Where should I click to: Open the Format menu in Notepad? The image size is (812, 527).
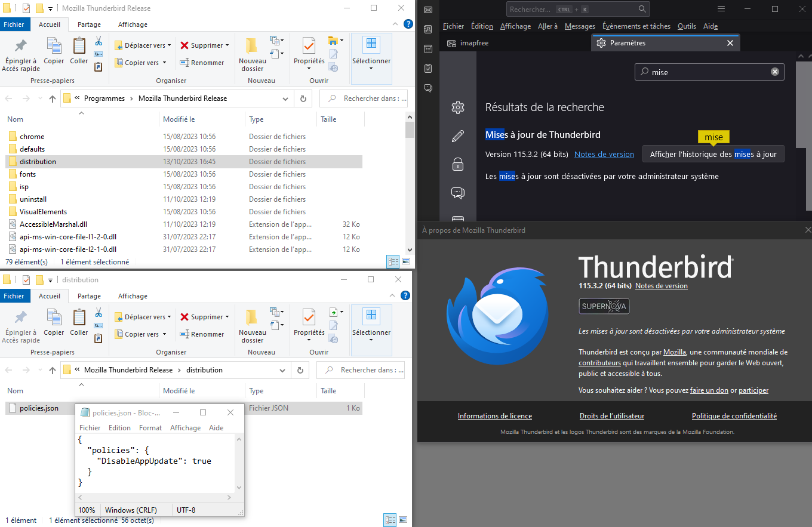tap(150, 428)
